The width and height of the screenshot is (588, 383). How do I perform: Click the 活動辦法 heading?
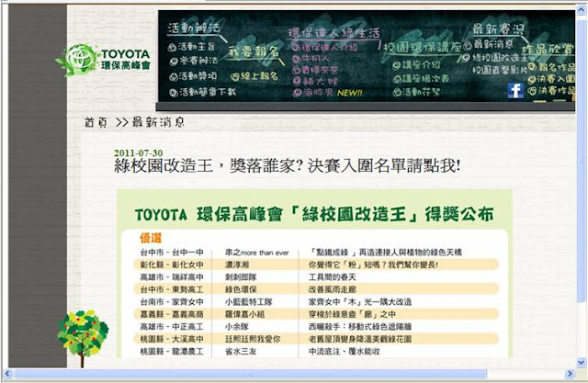pyautogui.click(x=194, y=28)
